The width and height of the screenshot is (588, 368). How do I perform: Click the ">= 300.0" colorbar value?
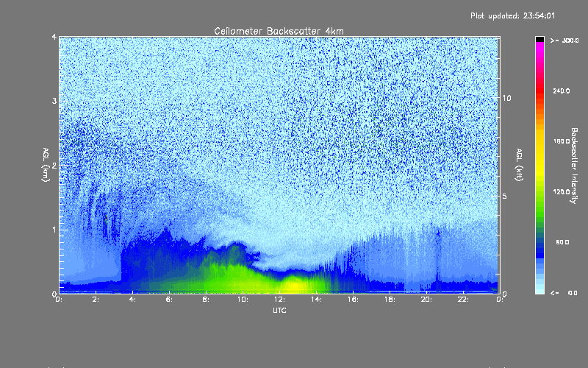pos(564,40)
